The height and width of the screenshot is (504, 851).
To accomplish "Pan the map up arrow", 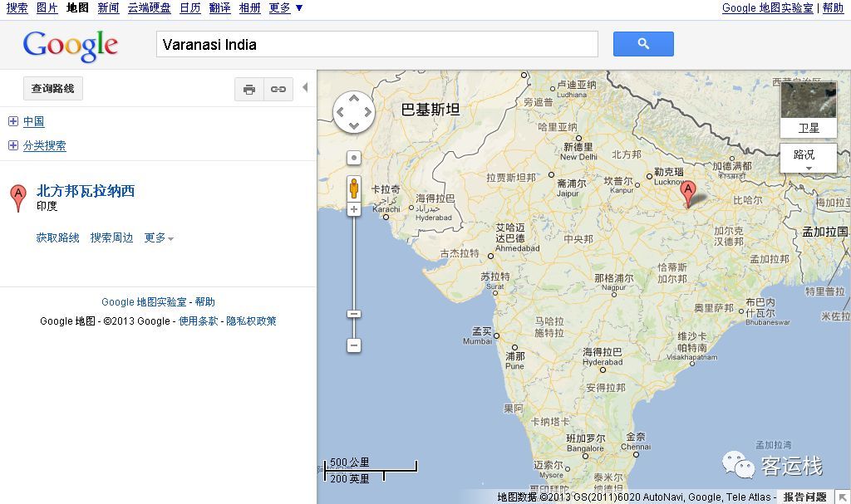I will click(x=354, y=98).
